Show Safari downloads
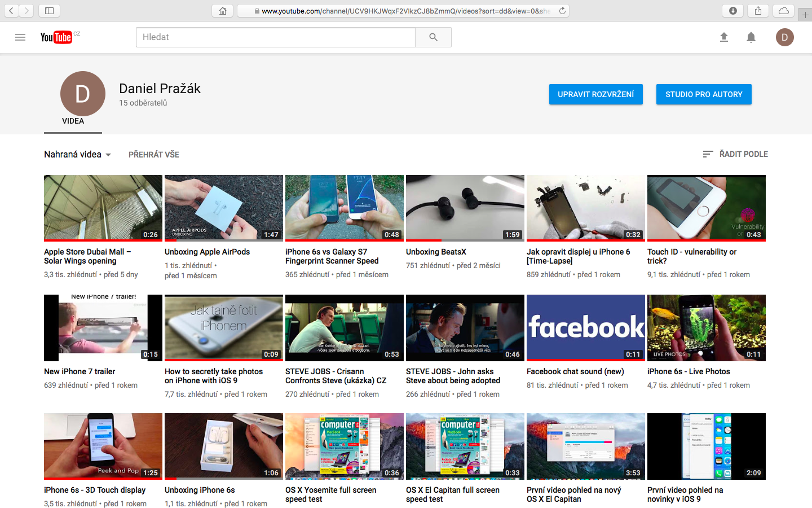This screenshot has height=508, width=812. tap(733, 11)
